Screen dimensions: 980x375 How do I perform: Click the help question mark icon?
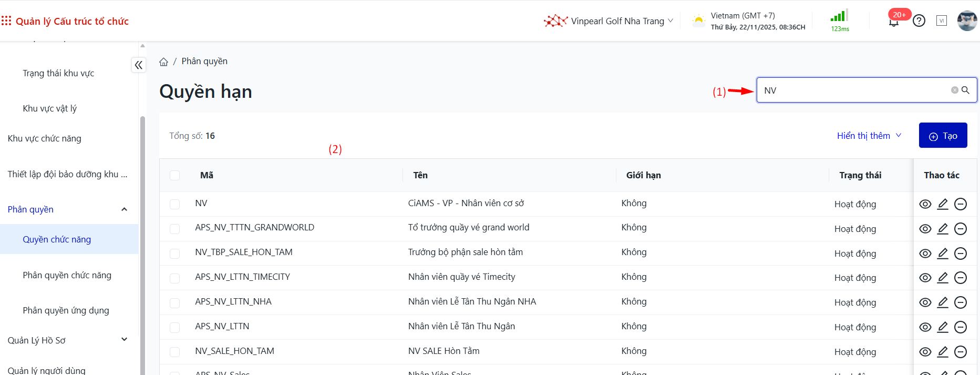[x=919, y=21]
